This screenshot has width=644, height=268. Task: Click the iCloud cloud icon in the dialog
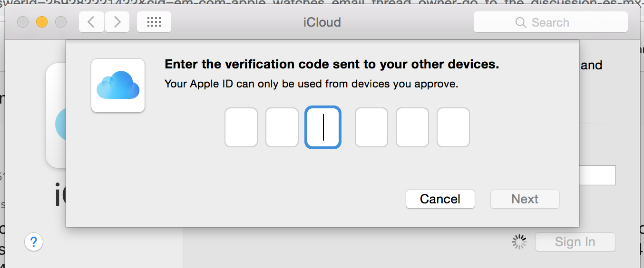[118, 86]
